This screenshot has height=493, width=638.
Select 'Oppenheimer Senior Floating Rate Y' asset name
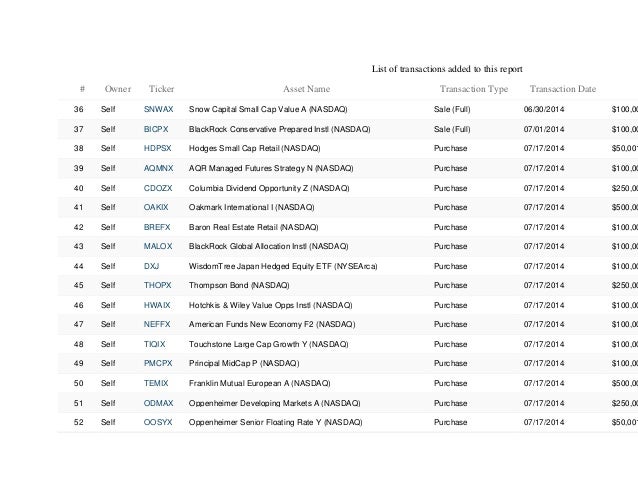(255, 422)
